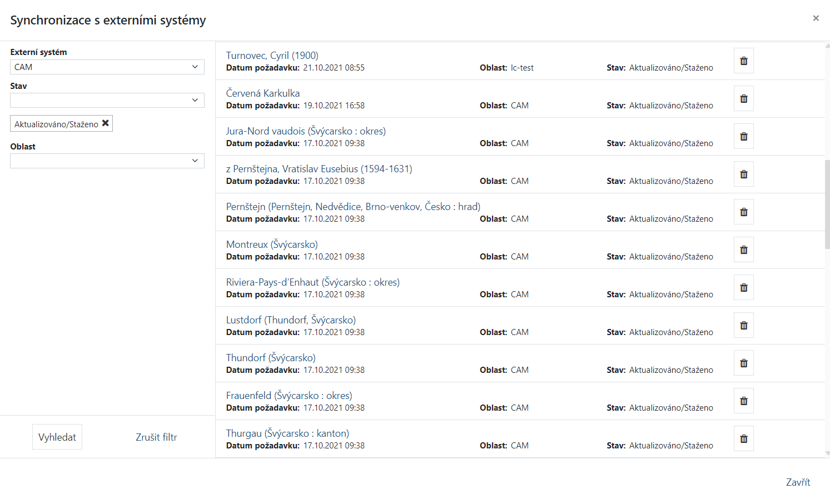The height and width of the screenshot is (504, 830).
Task: Delete the Thundorf (Švýcarsko) entry
Action: 743,363
